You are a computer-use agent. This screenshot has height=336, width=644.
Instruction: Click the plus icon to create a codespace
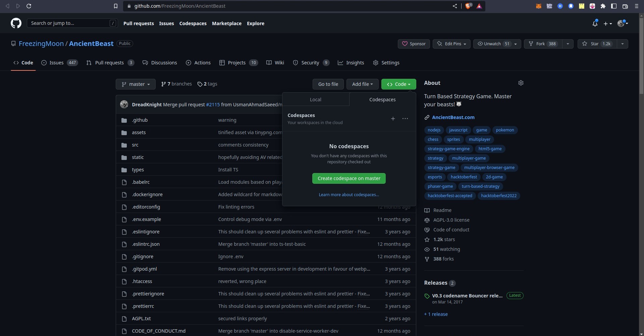(393, 118)
